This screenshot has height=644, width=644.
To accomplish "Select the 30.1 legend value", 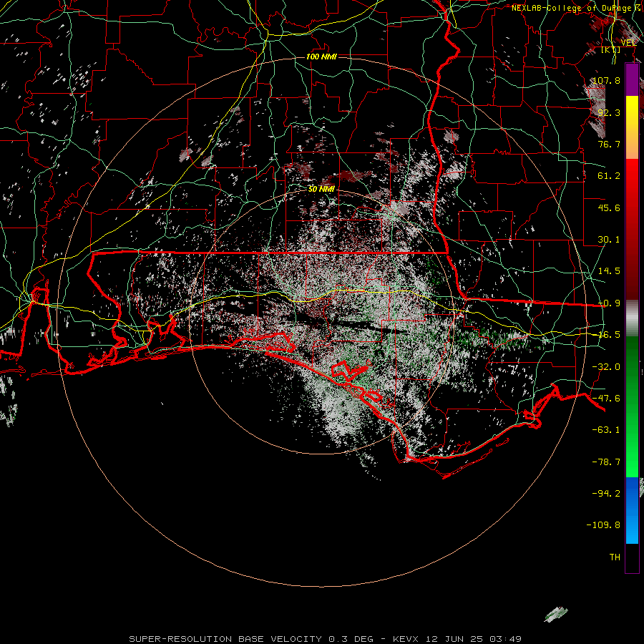I will [x=609, y=240].
